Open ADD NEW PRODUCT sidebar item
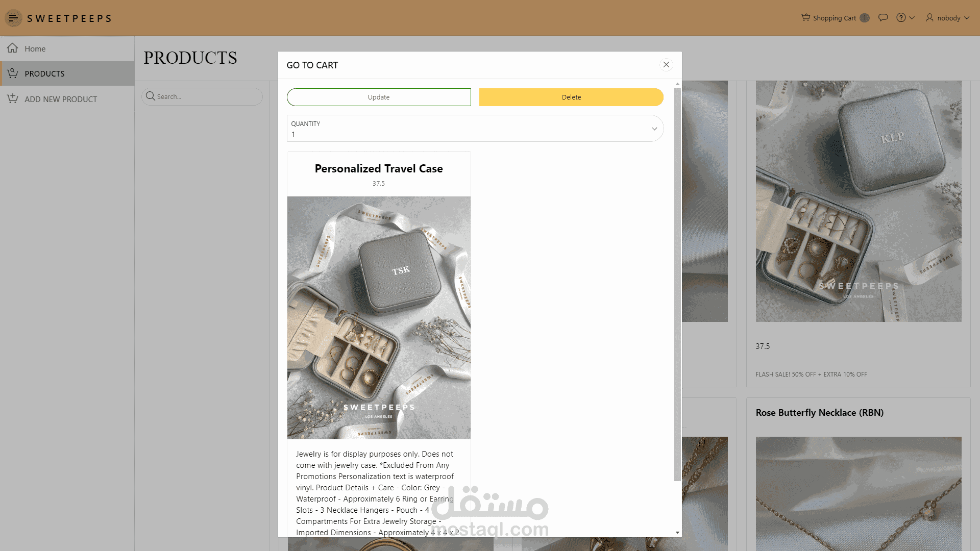 (61, 99)
